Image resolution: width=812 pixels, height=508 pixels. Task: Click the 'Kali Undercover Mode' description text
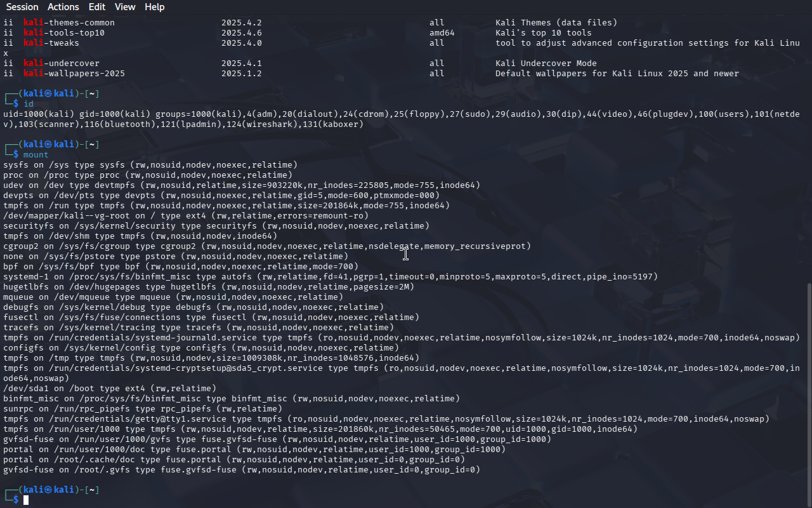546,63
